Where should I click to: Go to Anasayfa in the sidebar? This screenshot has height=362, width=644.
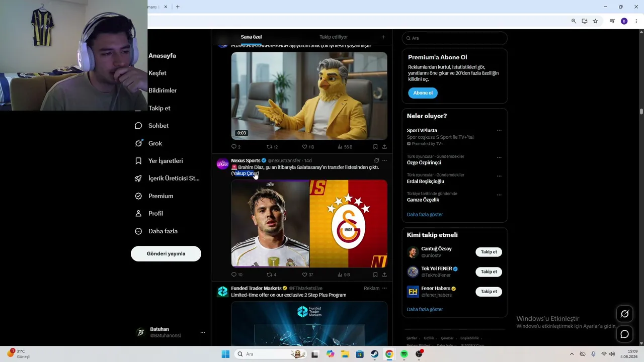(x=162, y=55)
